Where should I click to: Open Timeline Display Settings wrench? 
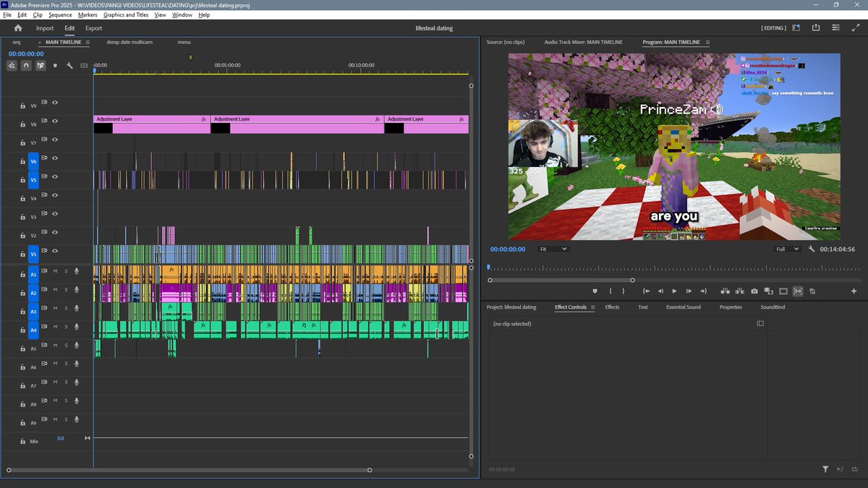point(69,66)
